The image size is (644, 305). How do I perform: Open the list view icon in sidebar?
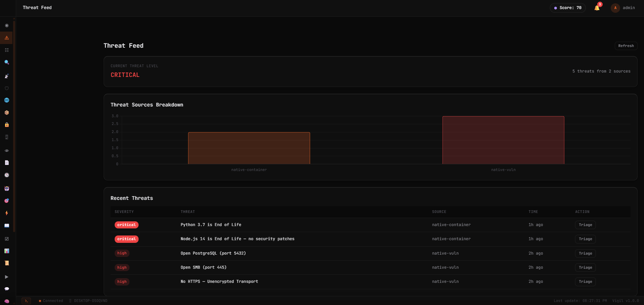(7, 50)
